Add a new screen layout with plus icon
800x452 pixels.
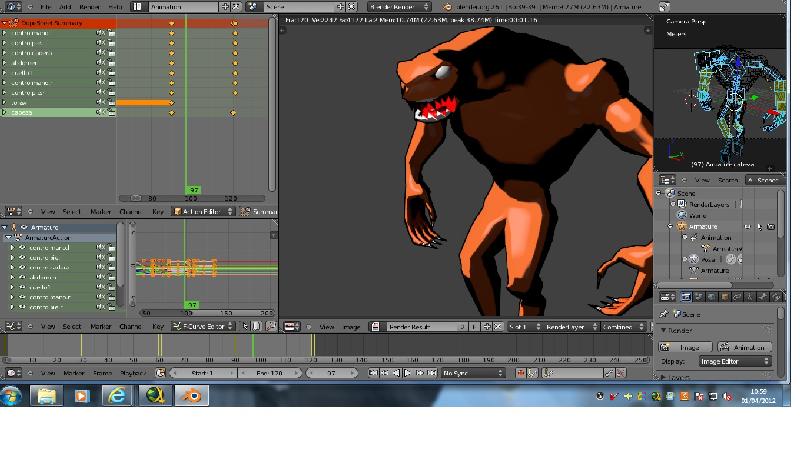(x=225, y=7)
